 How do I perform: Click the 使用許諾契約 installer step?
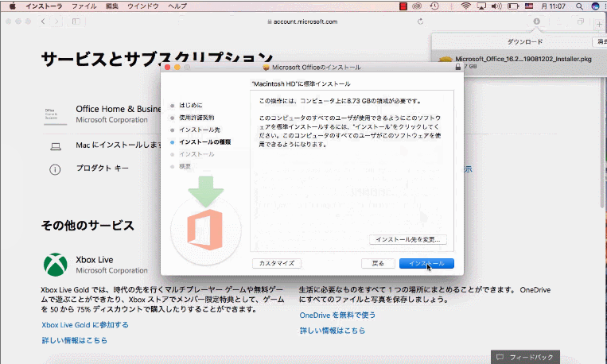[x=196, y=118]
